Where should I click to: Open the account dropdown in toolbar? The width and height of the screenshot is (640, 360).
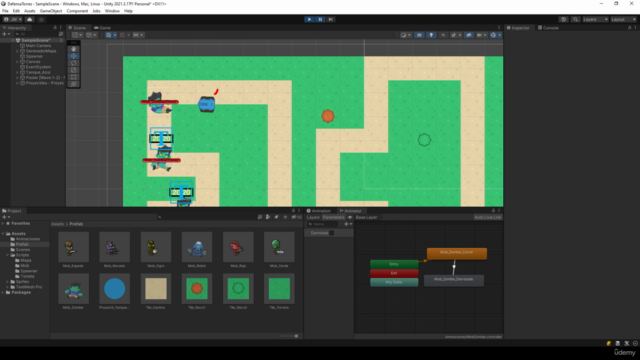[13, 19]
